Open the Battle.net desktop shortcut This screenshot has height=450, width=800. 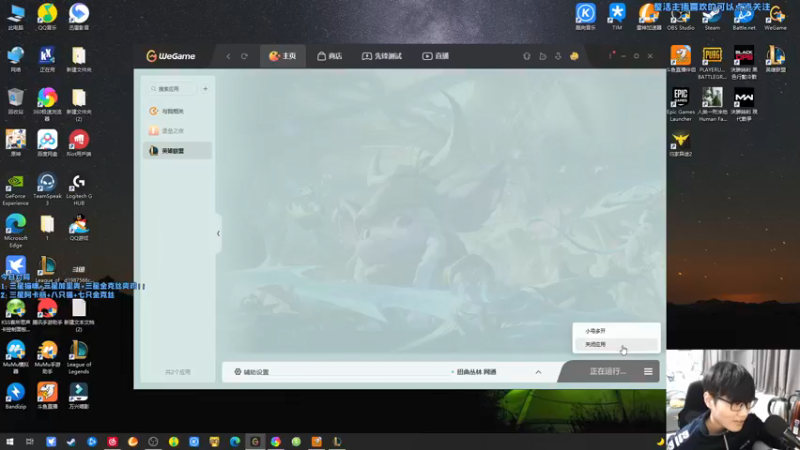tap(744, 17)
